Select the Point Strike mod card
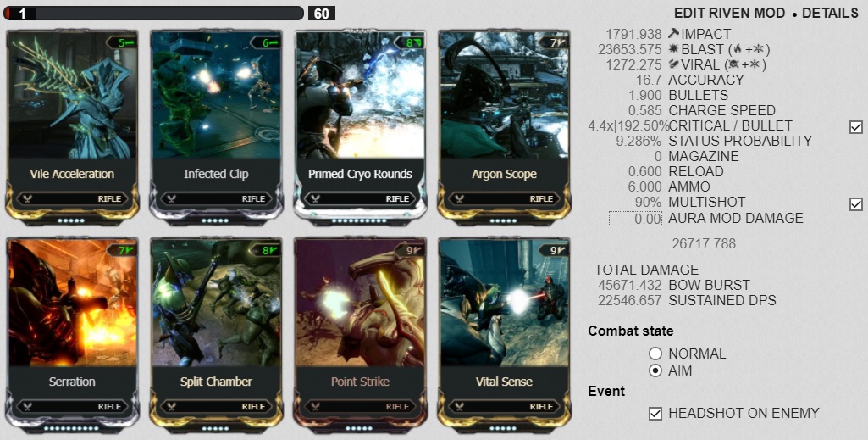The height and width of the screenshot is (440, 868). coord(360,334)
